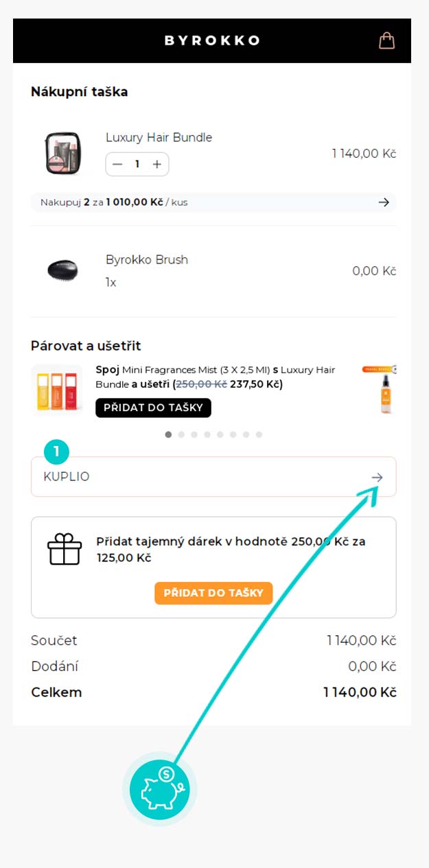This screenshot has width=429, height=868.
Task: Click the Byrokko Brush product name
Action: (146, 259)
